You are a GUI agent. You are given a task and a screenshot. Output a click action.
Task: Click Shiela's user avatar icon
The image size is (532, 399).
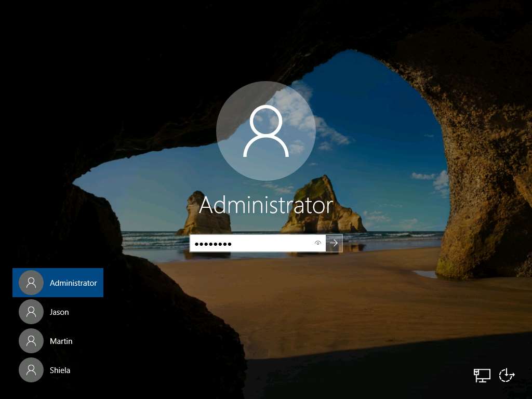pos(31,370)
